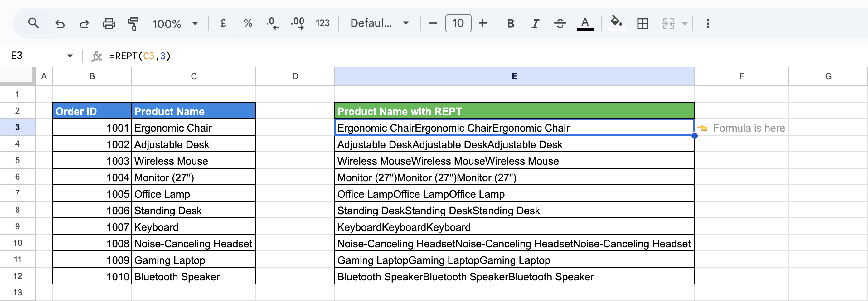Select column A header
Image resolution: width=868 pixels, height=301 pixels.
pyautogui.click(x=44, y=76)
